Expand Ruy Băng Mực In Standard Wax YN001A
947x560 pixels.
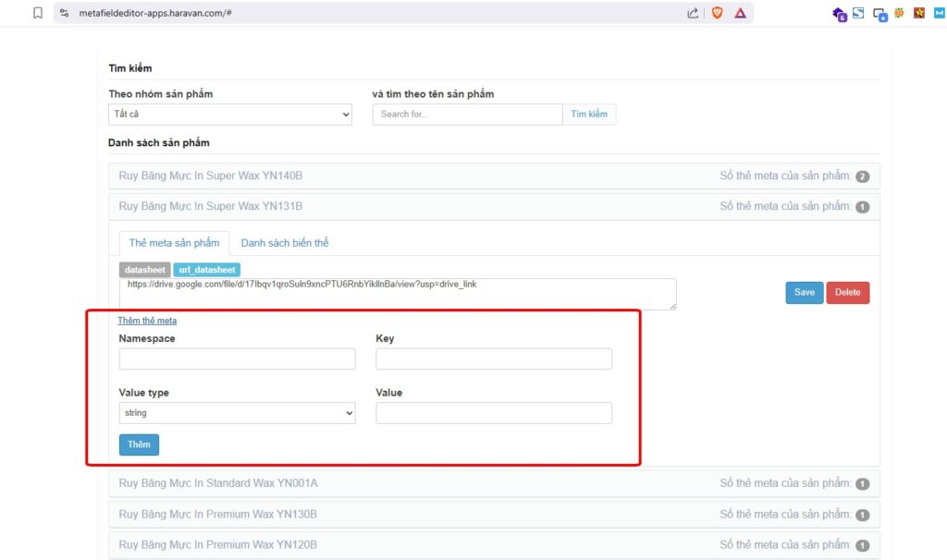click(x=218, y=483)
